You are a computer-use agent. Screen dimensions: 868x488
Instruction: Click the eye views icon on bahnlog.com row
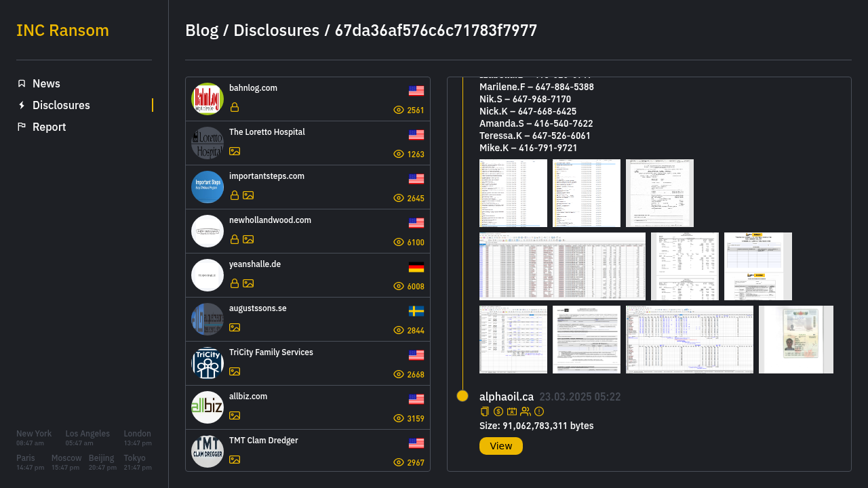point(399,110)
